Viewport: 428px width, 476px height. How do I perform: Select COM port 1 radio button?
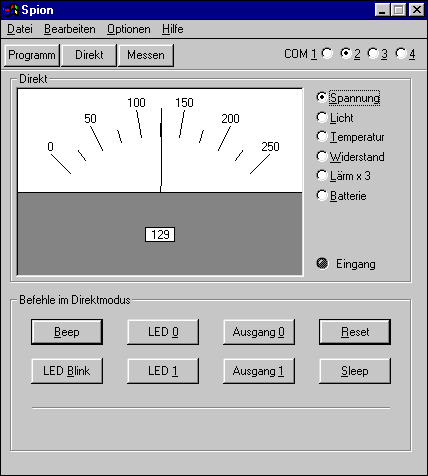pyautogui.click(x=327, y=53)
